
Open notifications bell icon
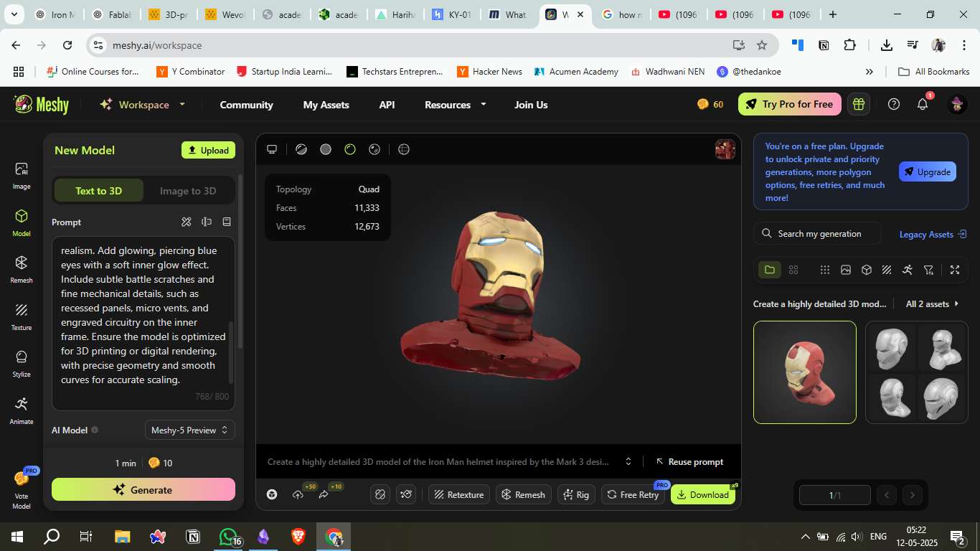923,105
